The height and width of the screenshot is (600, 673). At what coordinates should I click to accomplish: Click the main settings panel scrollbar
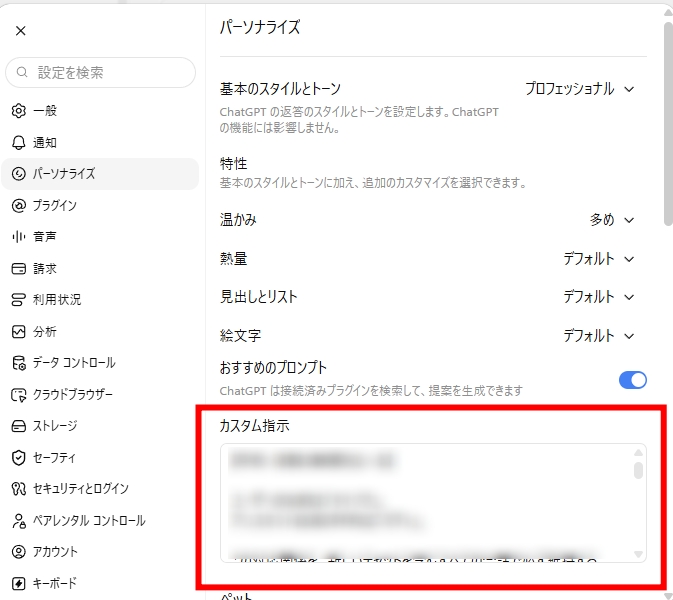click(x=668, y=124)
